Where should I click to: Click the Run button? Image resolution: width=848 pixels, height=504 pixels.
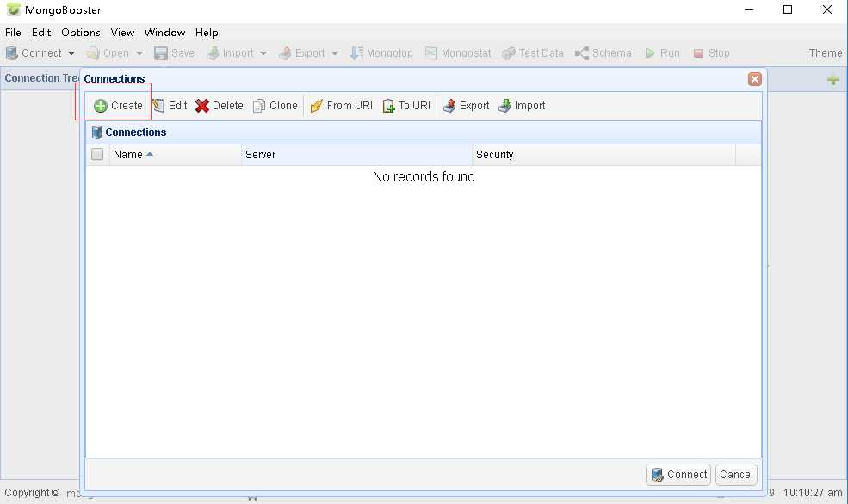[x=663, y=53]
